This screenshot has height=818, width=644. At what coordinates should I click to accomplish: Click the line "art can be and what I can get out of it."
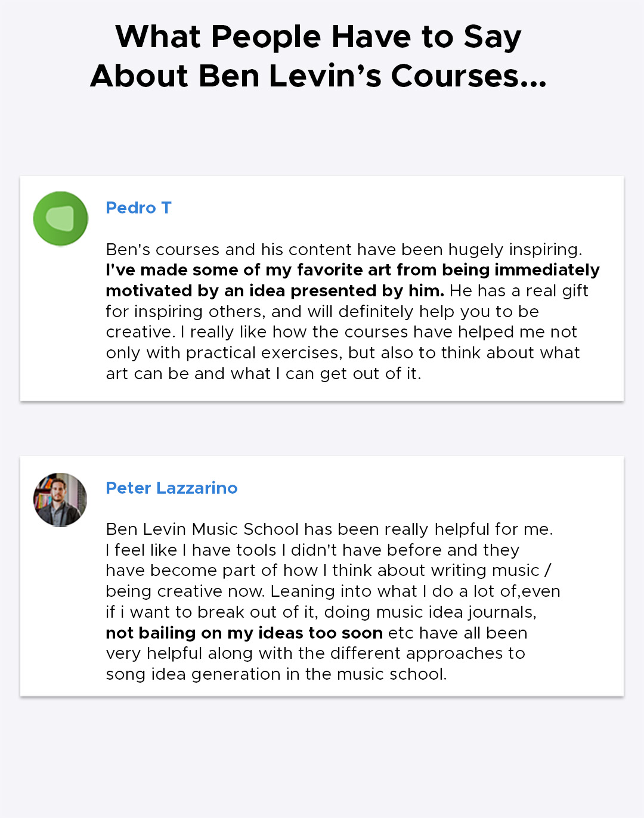tap(264, 373)
